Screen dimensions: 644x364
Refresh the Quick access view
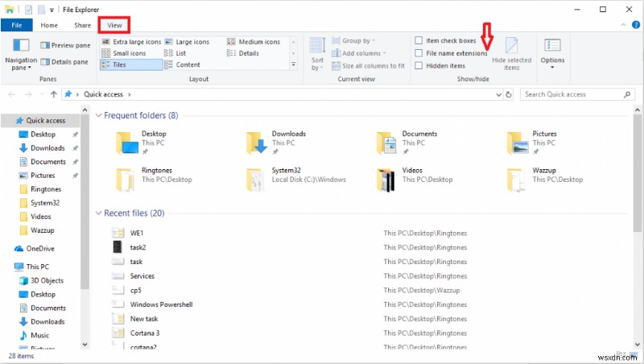(509, 94)
